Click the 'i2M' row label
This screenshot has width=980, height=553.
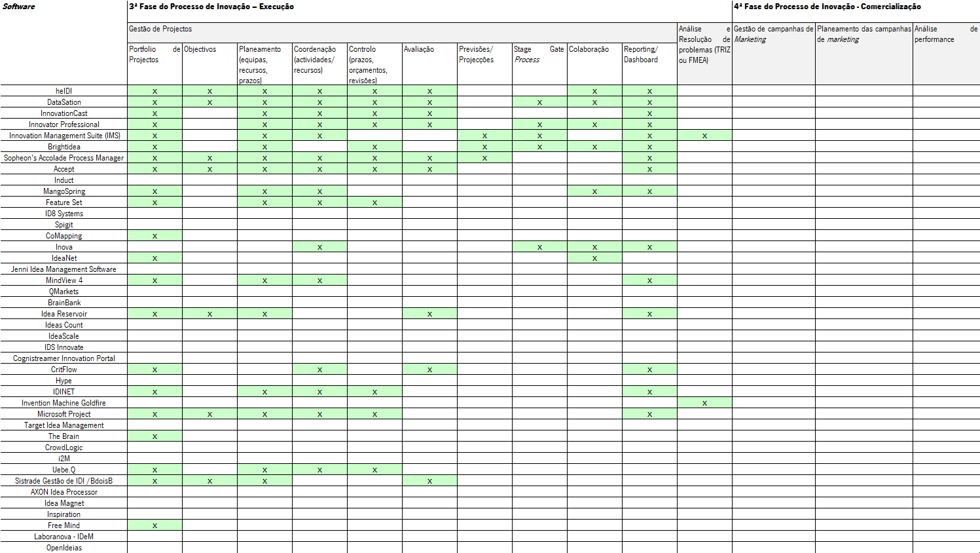point(64,459)
